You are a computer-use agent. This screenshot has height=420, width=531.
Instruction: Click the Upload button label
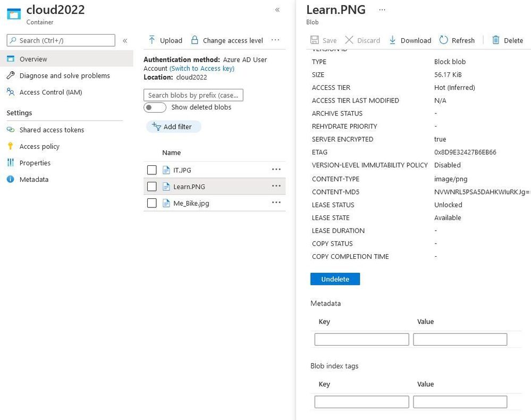coord(171,40)
